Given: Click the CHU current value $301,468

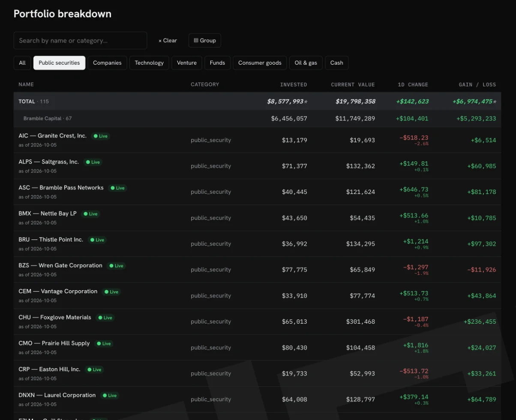Looking at the screenshot, I should point(360,322).
